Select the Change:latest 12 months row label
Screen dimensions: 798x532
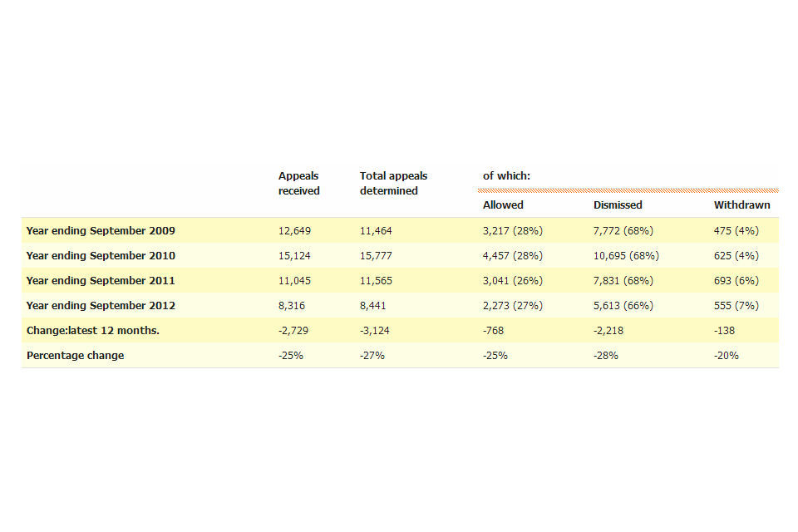tap(93, 330)
